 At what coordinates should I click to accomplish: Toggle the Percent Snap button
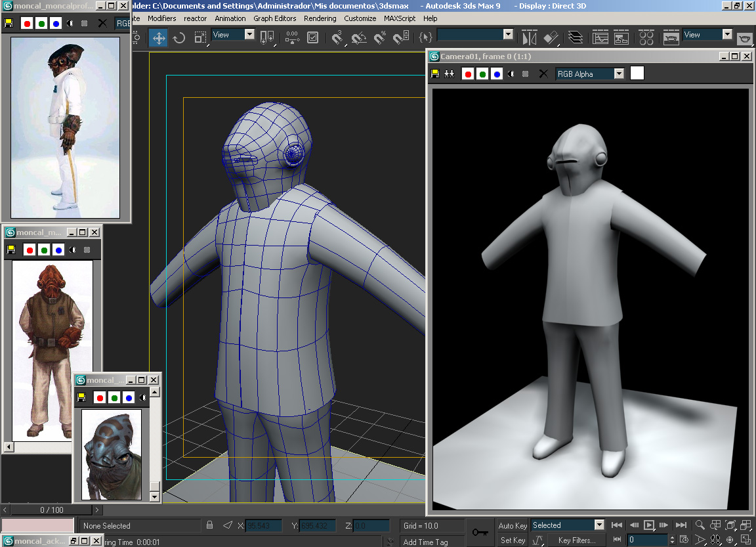click(380, 37)
